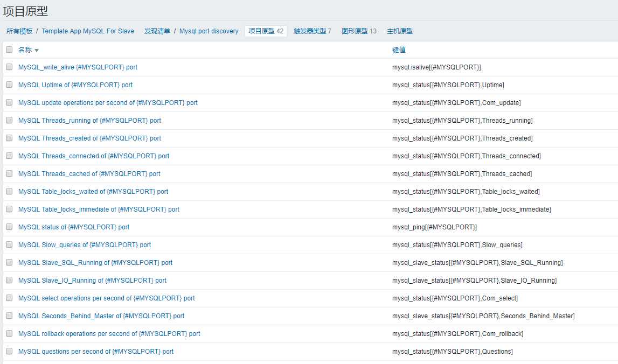Check the MySQL Uptime row checkbox
This screenshot has height=364, width=618.
click(x=9, y=85)
